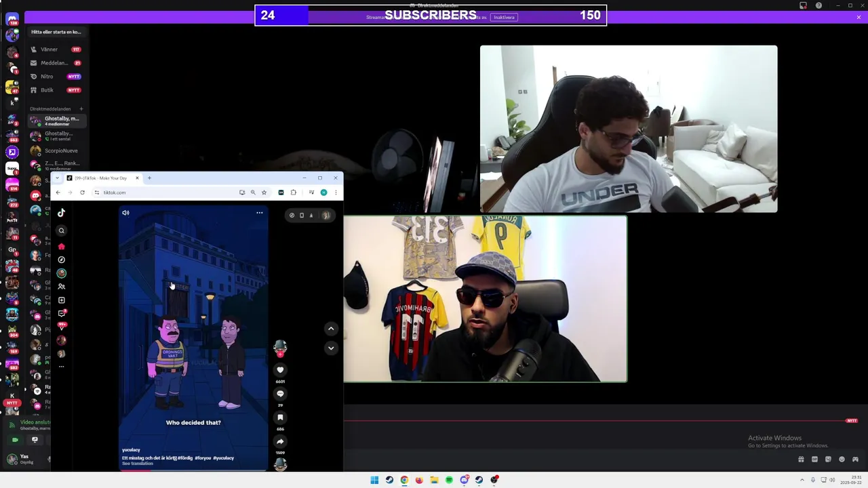Open Nitro page in Discord
Screen dimensions: 868x488
pos(56,77)
